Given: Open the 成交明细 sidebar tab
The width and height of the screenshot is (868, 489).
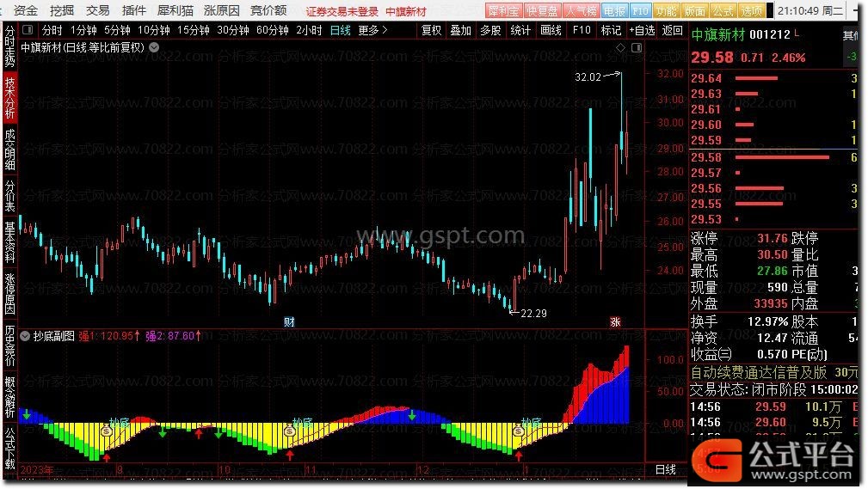Looking at the screenshot, I should tap(9, 150).
